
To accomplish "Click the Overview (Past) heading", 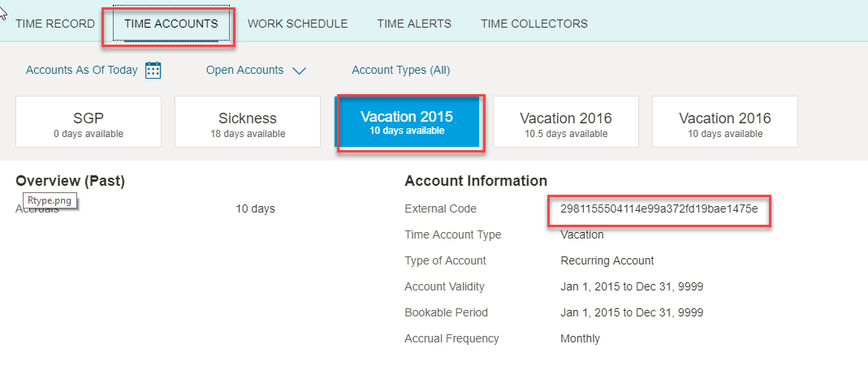I will pyautogui.click(x=71, y=181).
